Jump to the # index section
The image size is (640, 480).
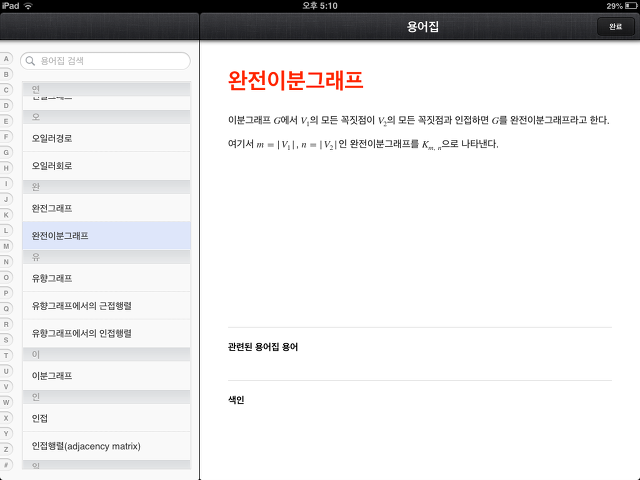(x=6, y=464)
